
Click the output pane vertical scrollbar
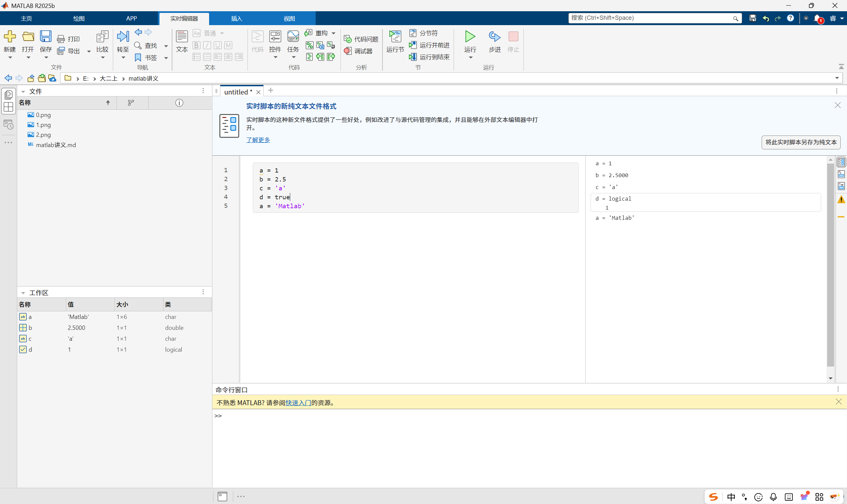(830, 265)
